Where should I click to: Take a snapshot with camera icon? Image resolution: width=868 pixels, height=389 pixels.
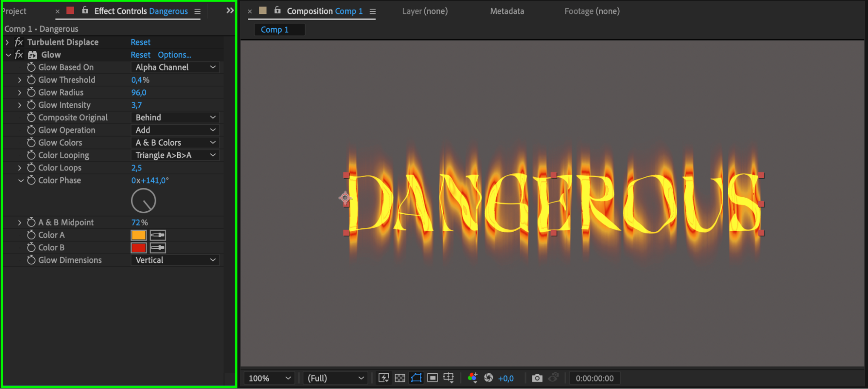click(x=537, y=378)
